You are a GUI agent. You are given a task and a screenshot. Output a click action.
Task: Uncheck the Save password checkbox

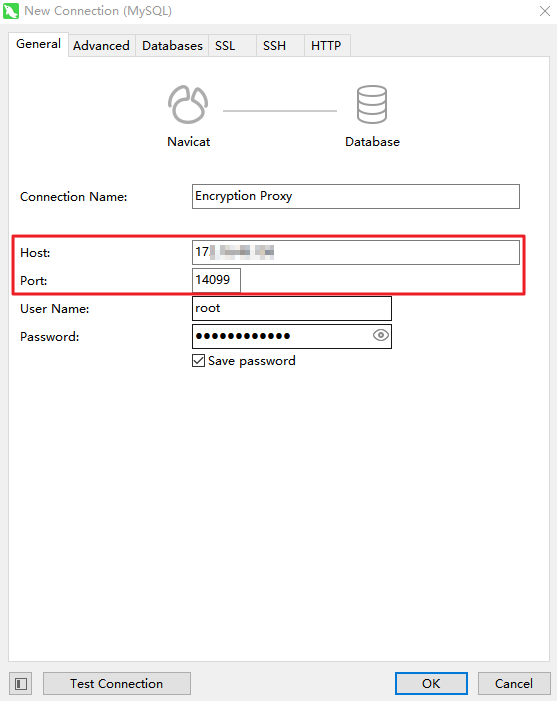pyautogui.click(x=198, y=360)
